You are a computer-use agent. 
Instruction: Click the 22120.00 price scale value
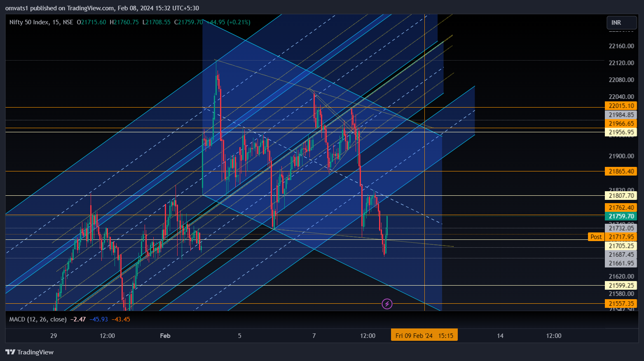point(621,63)
